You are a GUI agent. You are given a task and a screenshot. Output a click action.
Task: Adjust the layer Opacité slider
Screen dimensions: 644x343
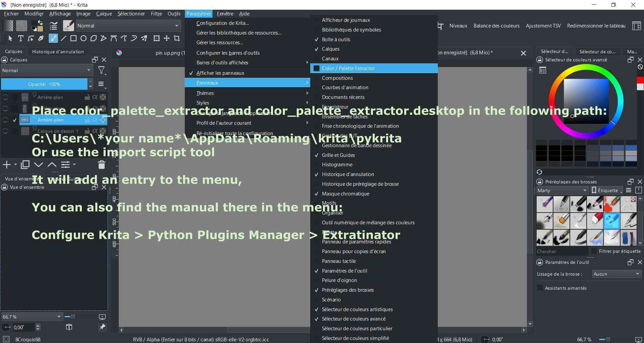44,84
